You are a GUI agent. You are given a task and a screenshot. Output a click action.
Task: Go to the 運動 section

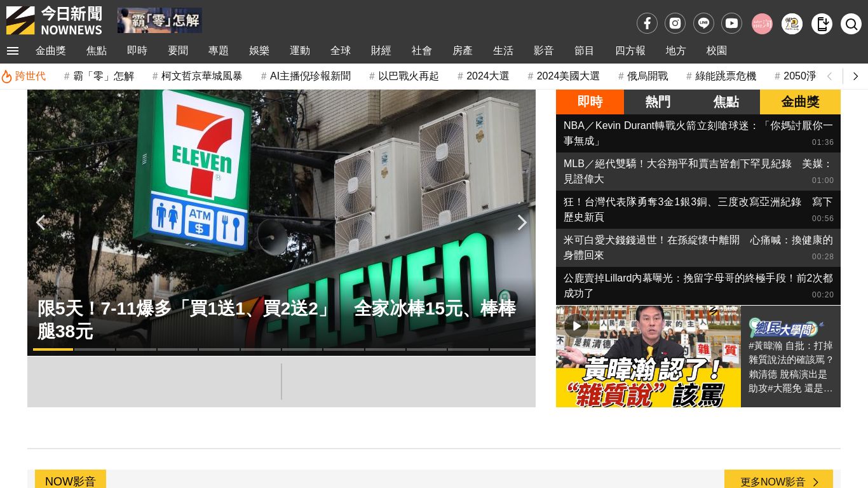coord(300,51)
